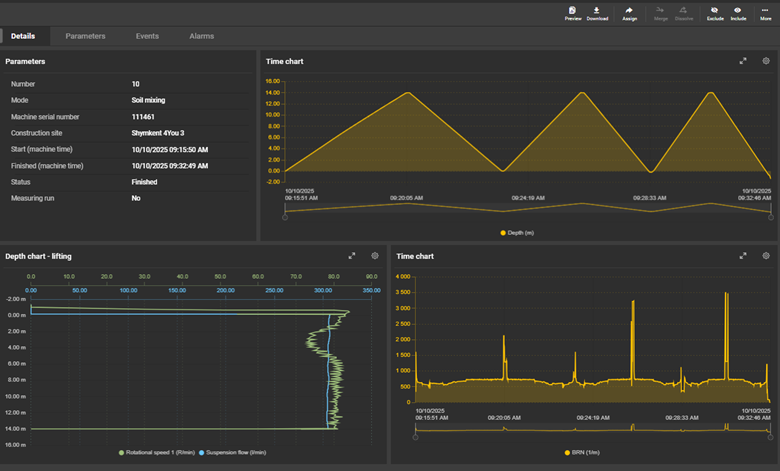Open settings gear of Depth time chart
Image resolution: width=780 pixels, height=471 pixels.
coord(766,61)
